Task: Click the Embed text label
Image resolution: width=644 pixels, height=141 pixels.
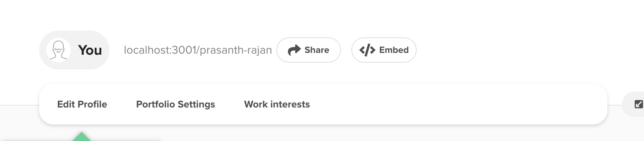Action: [x=394, y=50]
